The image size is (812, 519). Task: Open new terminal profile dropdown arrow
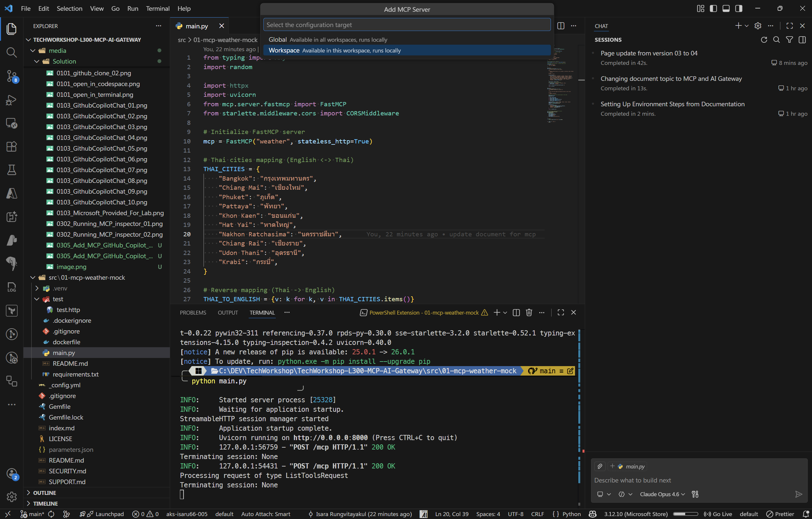[505, 313]
